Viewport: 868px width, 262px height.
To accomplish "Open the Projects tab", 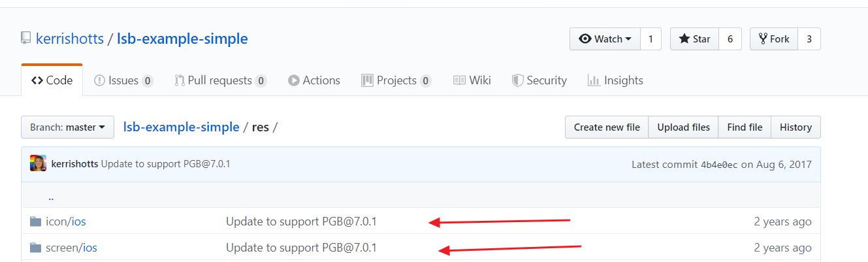I will pos(396,80).
